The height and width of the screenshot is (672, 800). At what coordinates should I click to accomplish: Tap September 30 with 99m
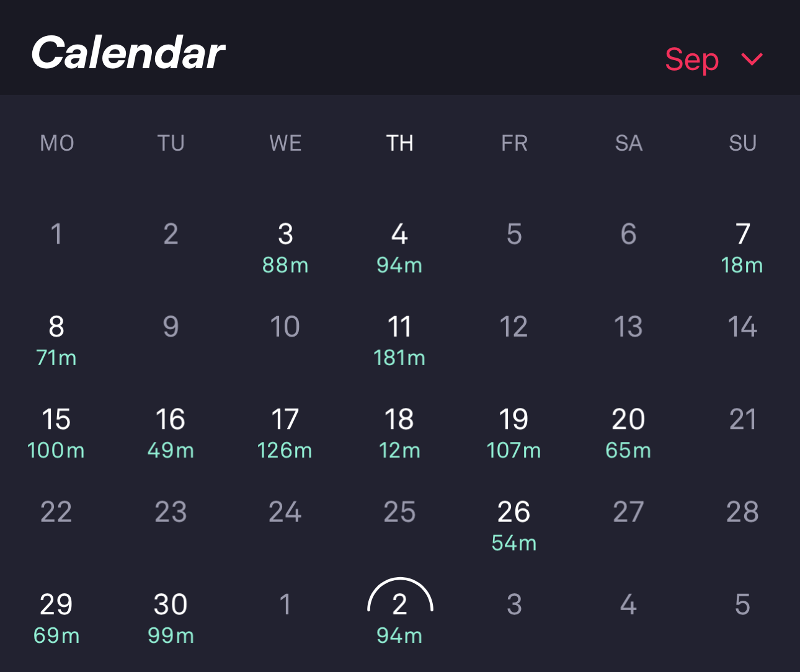click(x=171, y=617)
